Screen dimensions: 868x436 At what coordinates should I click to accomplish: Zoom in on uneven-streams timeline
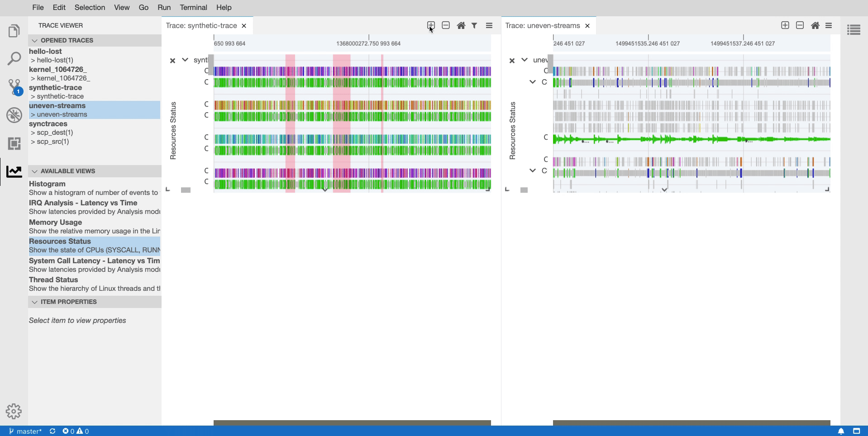pyautogui.click(x=785, y=25)
